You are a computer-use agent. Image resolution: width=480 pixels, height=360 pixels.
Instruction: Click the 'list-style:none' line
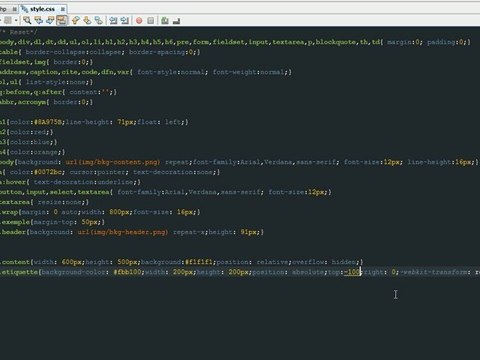point(46,82)
